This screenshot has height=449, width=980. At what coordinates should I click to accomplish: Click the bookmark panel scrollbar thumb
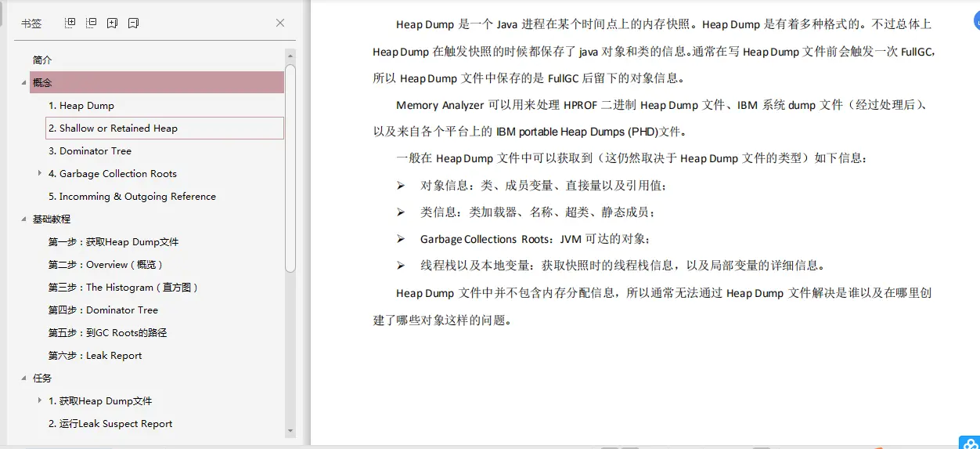290,168
